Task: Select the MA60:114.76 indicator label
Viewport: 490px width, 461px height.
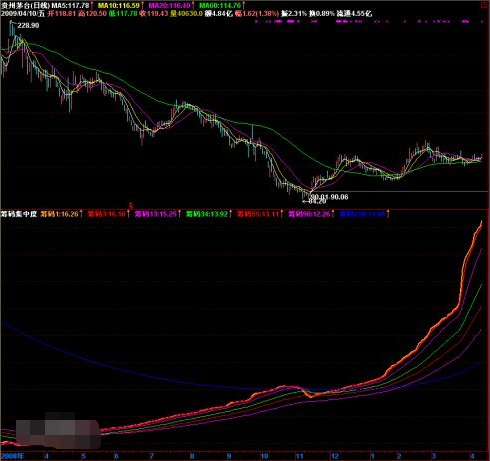Action: tap(220, 6)
